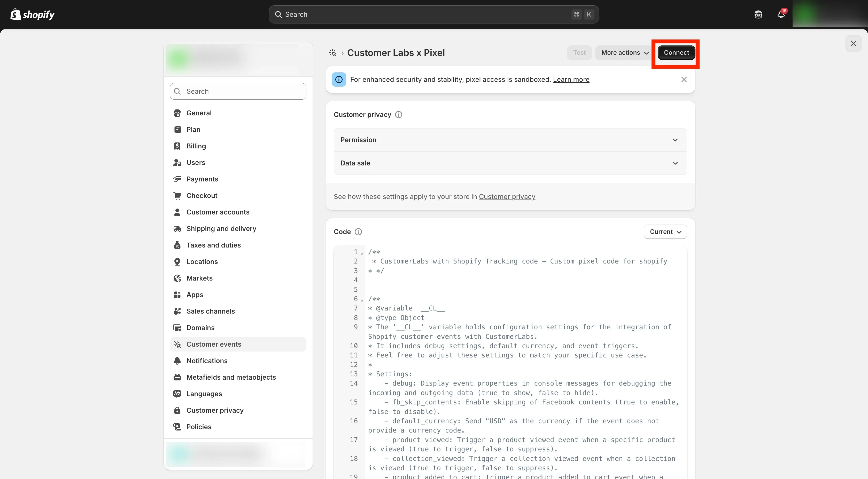Open the notifications bell icon

pyautogui.click(x=781, y=14)
